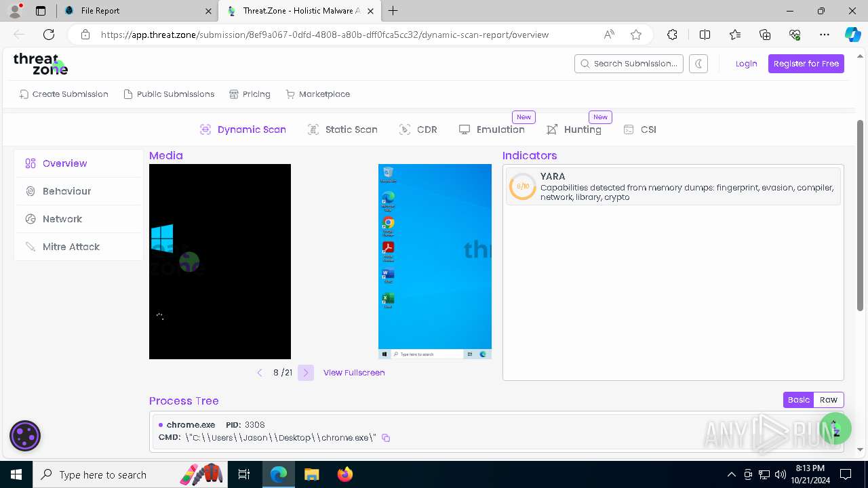Open Firefox from taskbar
868x488 pixels.
coord(344,474)
